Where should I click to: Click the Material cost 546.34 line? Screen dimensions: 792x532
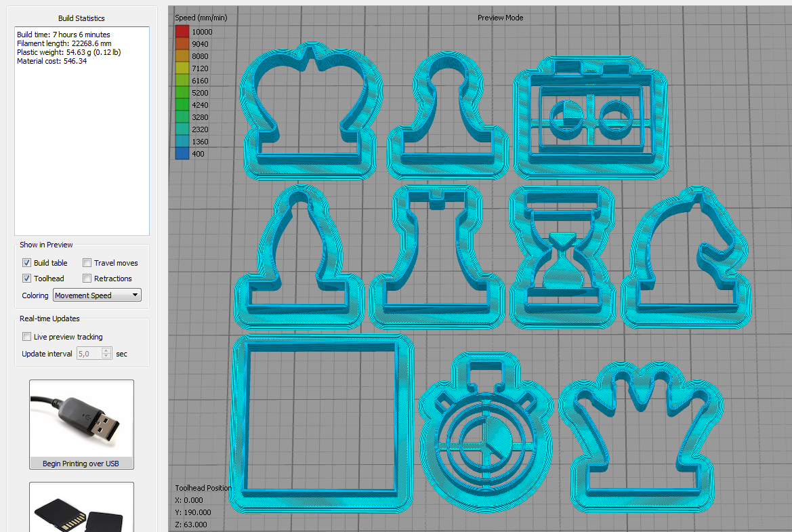(51, 61)
